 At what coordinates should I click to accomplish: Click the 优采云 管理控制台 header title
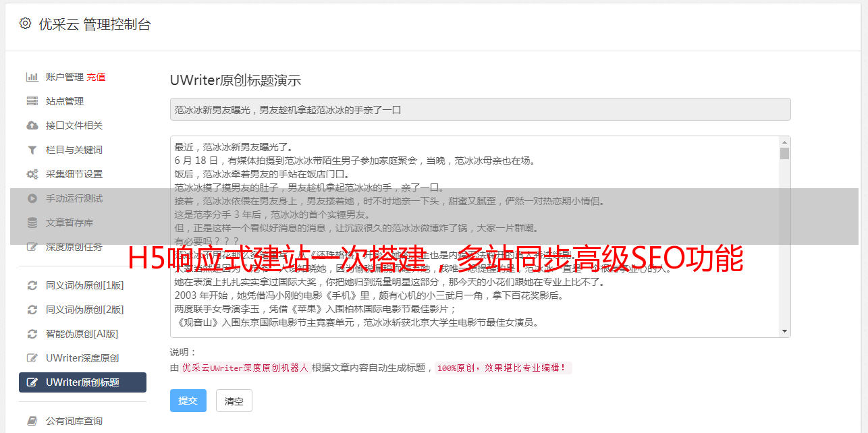click(95, 24)
